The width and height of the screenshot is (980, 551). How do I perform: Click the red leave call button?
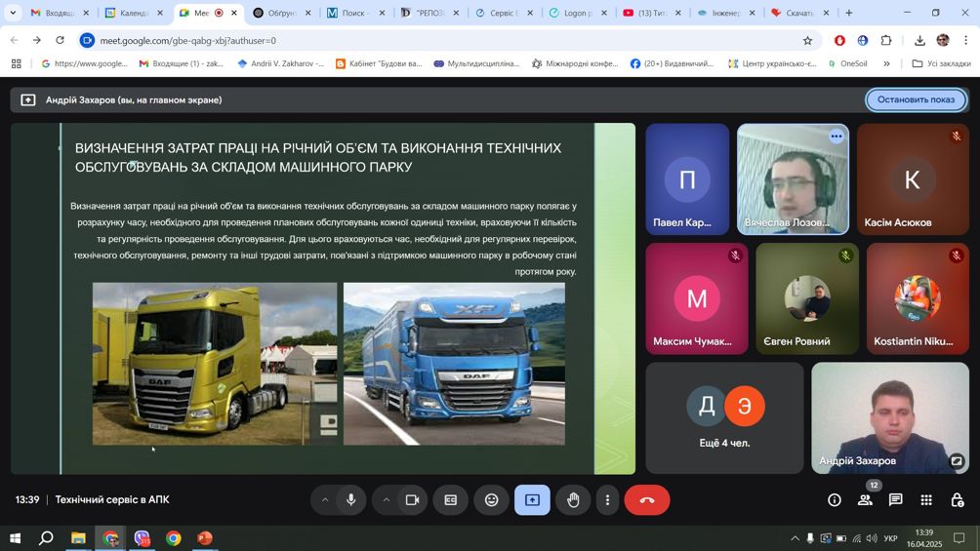click(x=647, y=500)
